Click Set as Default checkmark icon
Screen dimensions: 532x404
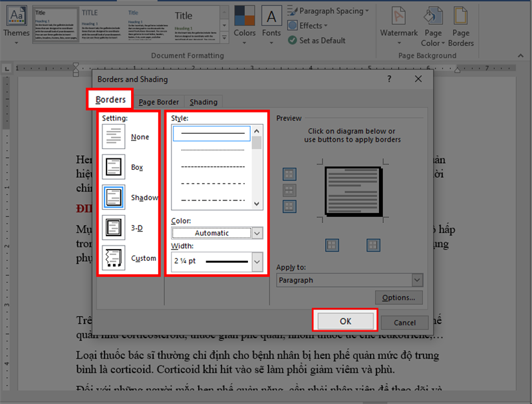pos(293,41)
